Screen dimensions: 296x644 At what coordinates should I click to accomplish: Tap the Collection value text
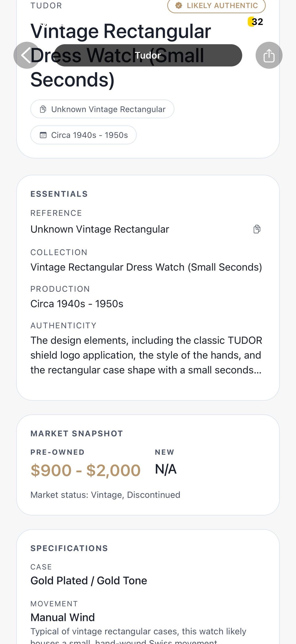click(x=146, y=267)
